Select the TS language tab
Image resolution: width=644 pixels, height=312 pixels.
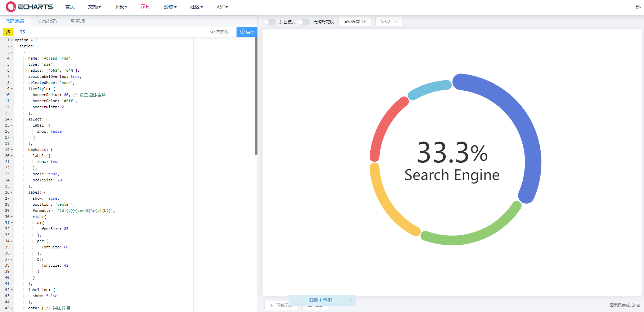pos(22,32)
